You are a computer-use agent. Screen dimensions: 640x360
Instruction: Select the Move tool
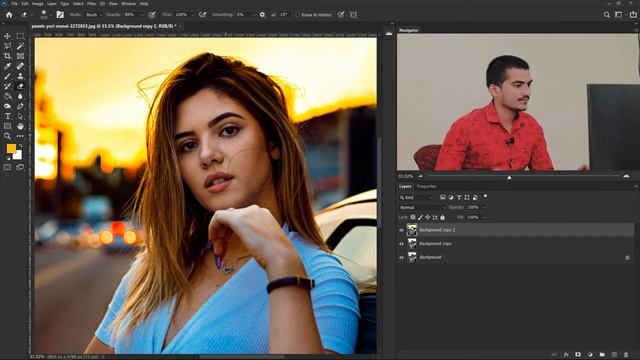click(x=7, y=36)
